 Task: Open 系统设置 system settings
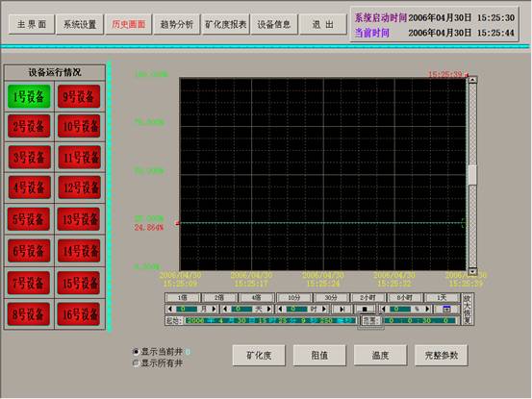[80, 24]
